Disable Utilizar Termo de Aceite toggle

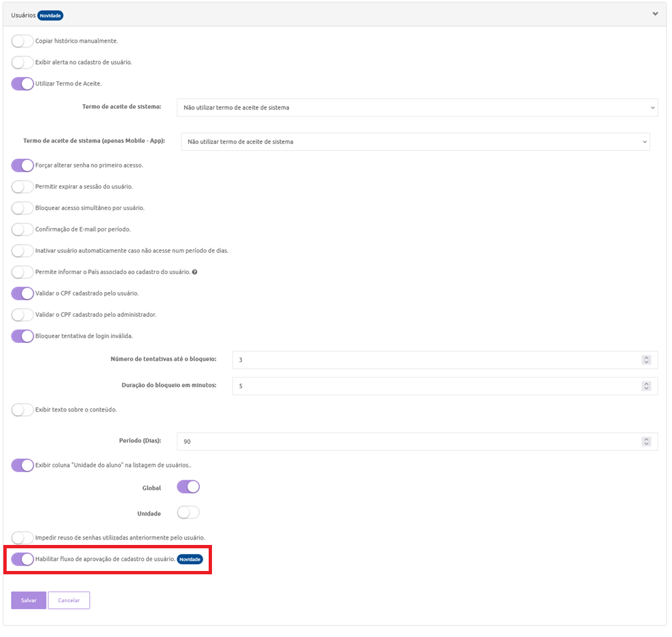coord(23,84)
